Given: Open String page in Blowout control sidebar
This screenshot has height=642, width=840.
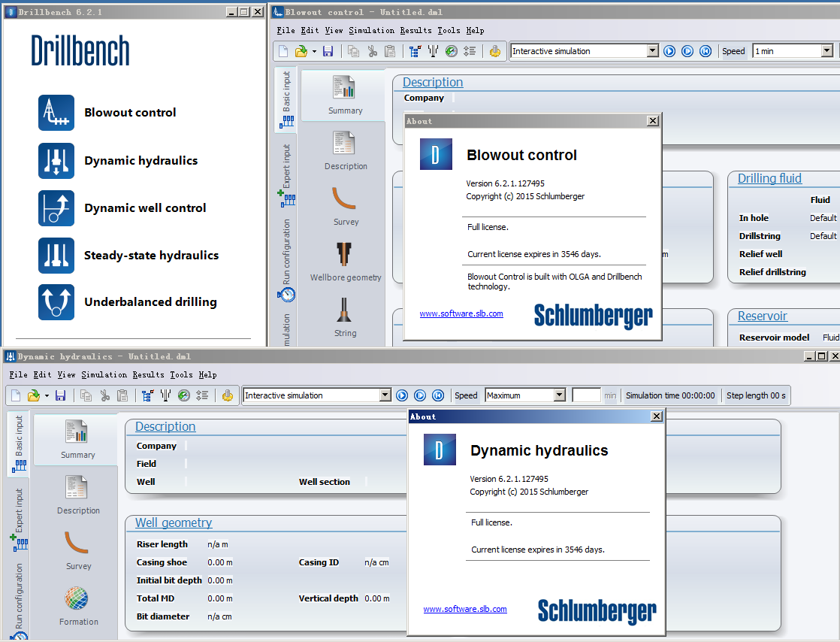Looking at the screenshot, I should coord(345,318).
